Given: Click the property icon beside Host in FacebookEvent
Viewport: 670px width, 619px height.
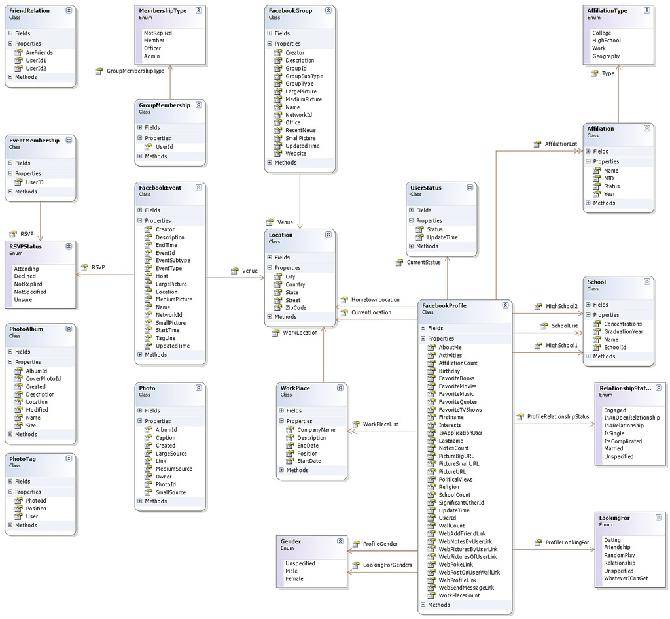Looking at the screenshot, I should coord(148,276).
